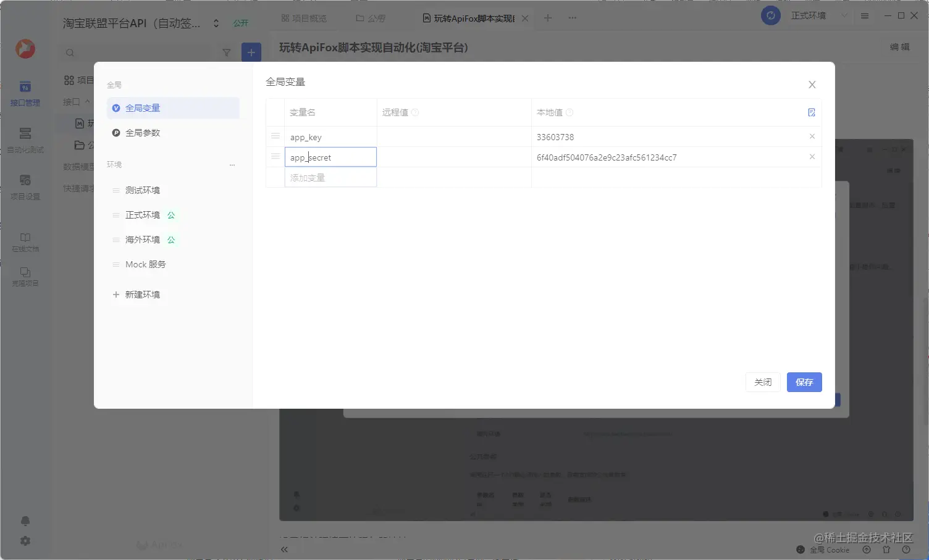Save global variables with the 保存 button
Image resolution: width=929 pixels, height=560 pixels.
(x=804, y=382)
